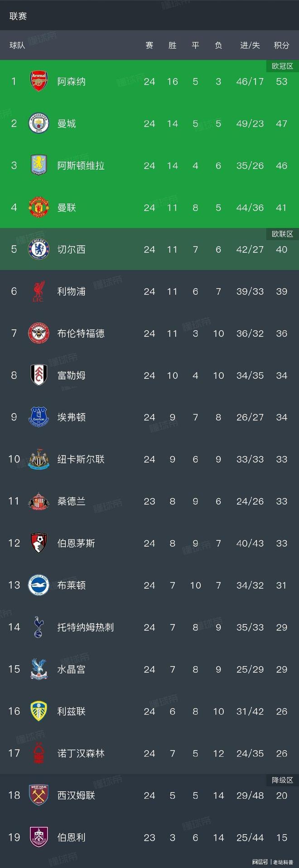
Task: Sort the table by 积分 column
Action: point(282,45)
